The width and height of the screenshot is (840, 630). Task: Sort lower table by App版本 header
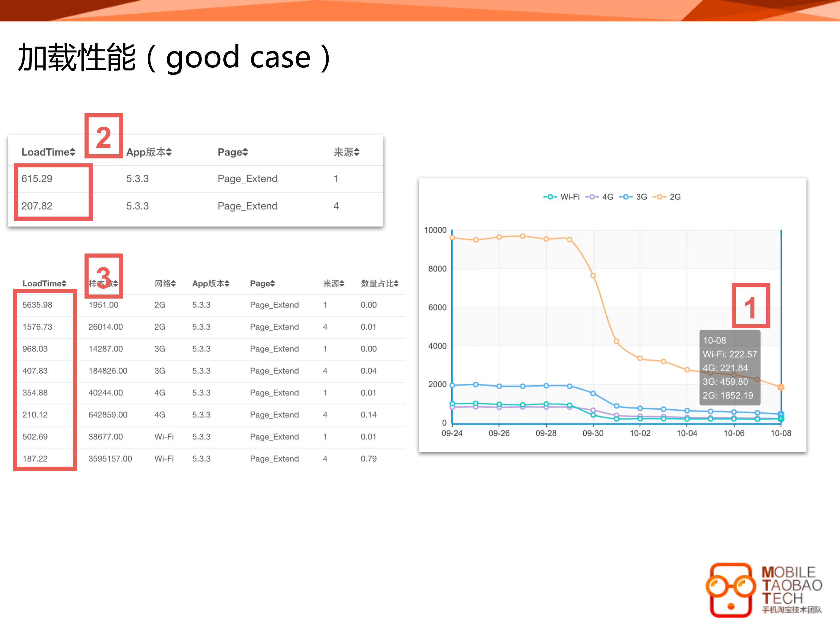tap(210, 283)
